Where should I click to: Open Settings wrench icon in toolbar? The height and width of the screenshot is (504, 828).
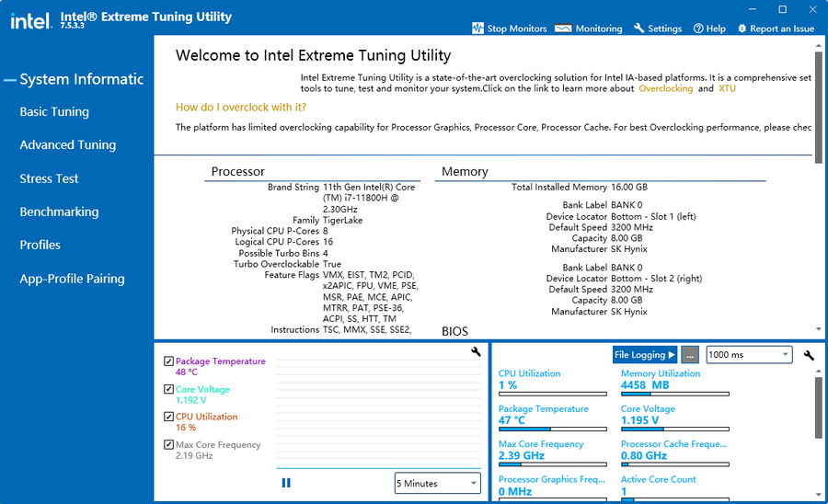(x=639, y=29)
